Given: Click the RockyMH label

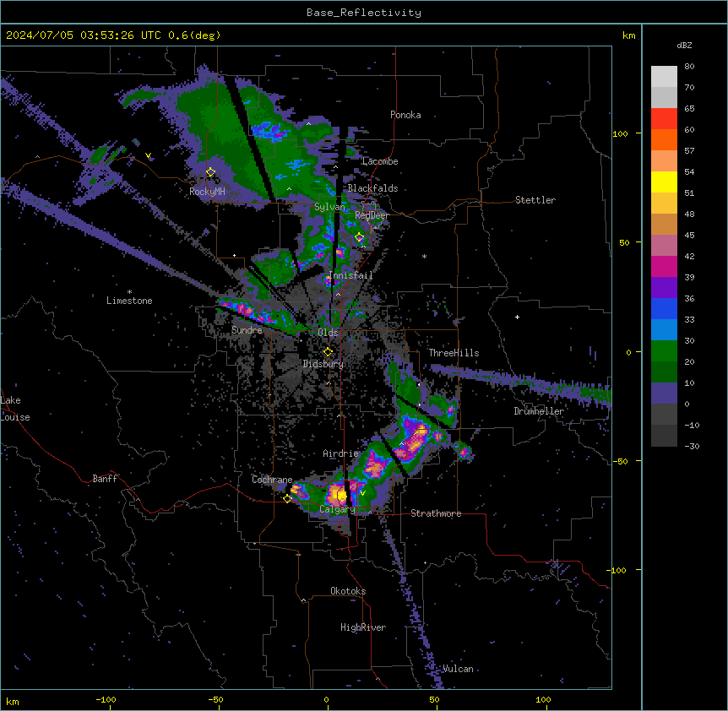Looking at the screenshot, I should click(x=207, y=191).
